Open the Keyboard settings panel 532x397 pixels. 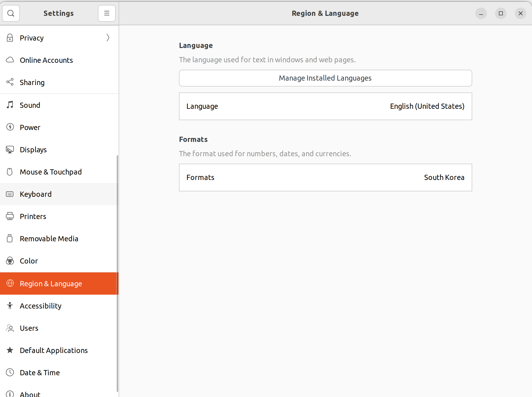[x=59, y=194]
